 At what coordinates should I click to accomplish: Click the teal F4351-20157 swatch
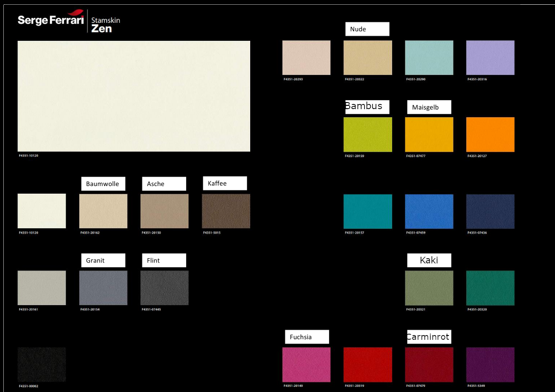coord(368,211)
